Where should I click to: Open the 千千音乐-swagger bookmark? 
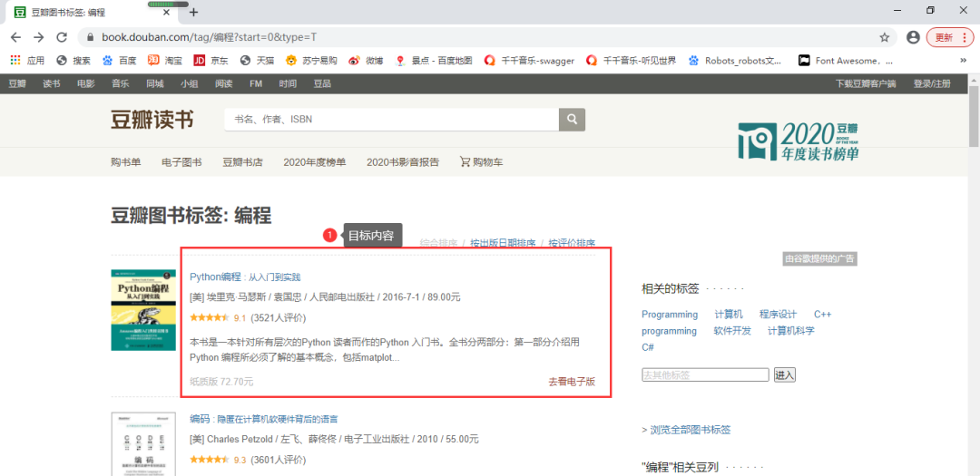point(530,61)
